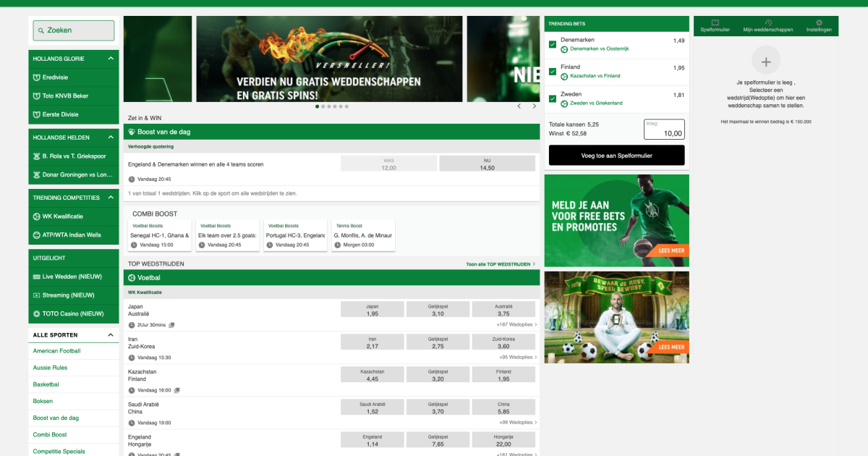This screenshot has width=868, height=456.
Task: Open Basketbal in sports list
Action: pyautogui.click(x=46, y=384)
